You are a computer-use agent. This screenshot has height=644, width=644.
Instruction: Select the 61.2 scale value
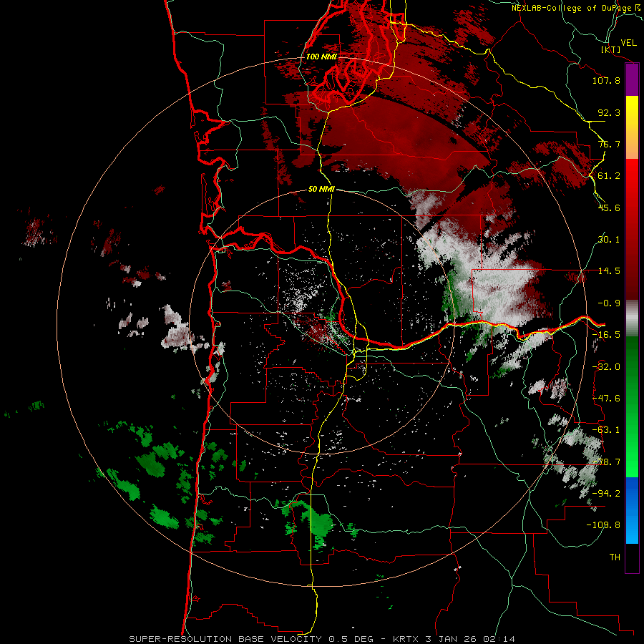coord(609,176)
